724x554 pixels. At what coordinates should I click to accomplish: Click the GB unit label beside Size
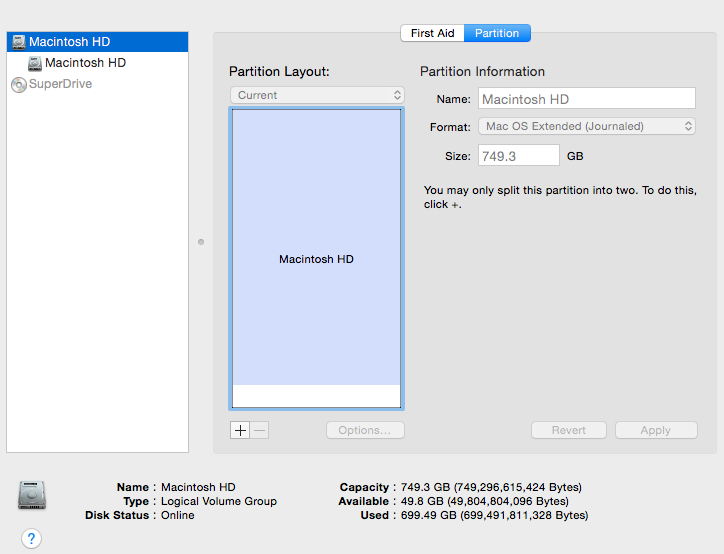click(575, 156)
